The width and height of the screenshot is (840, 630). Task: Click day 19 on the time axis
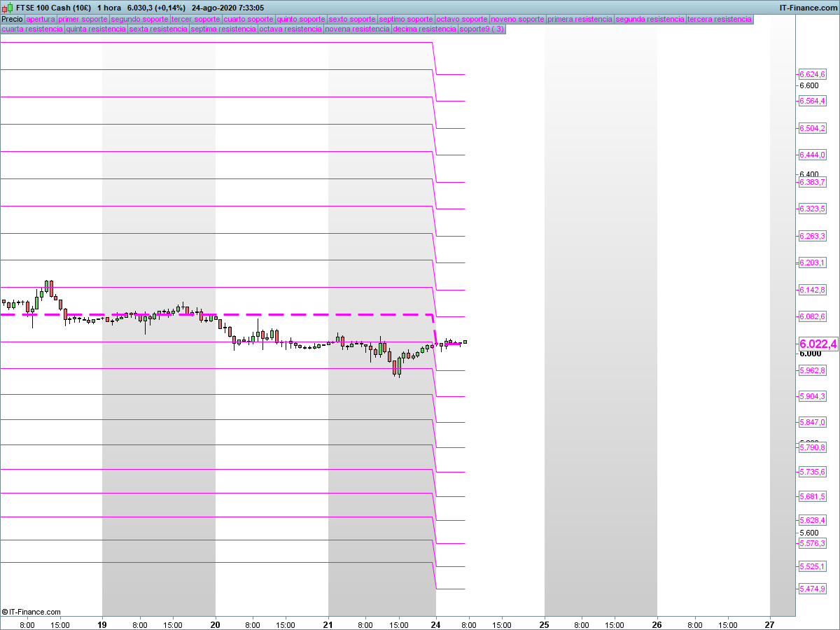[102, 624]
